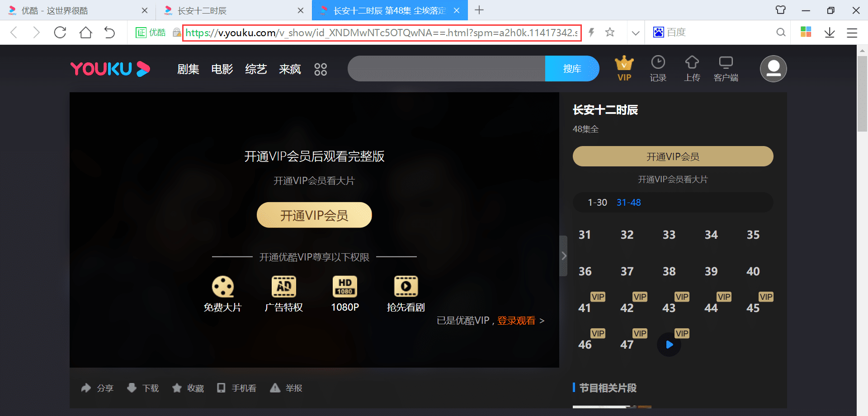Select the 剧集 navigation menu item
The image size is (868, 416).
tap(188, 69)
